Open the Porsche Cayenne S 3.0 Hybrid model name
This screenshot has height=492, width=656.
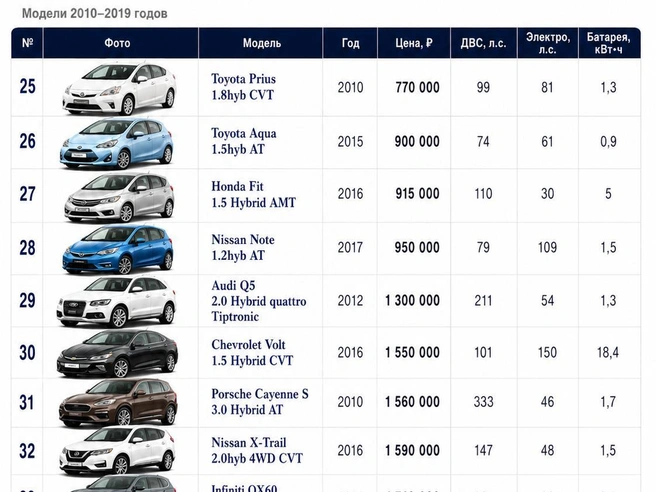point(260,402)
